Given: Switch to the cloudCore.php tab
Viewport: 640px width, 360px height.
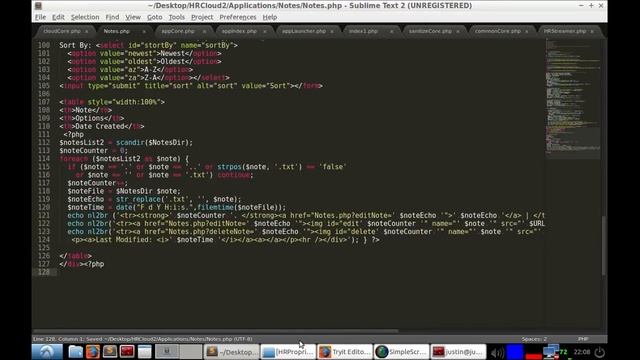Looking at the screenshot, I should click(62, 31).
